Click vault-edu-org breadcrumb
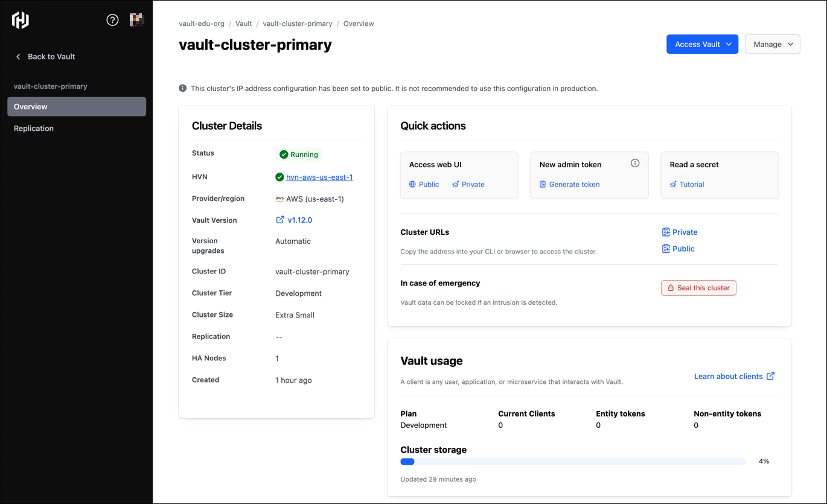 pyautogui.click(x=202, y=24)
